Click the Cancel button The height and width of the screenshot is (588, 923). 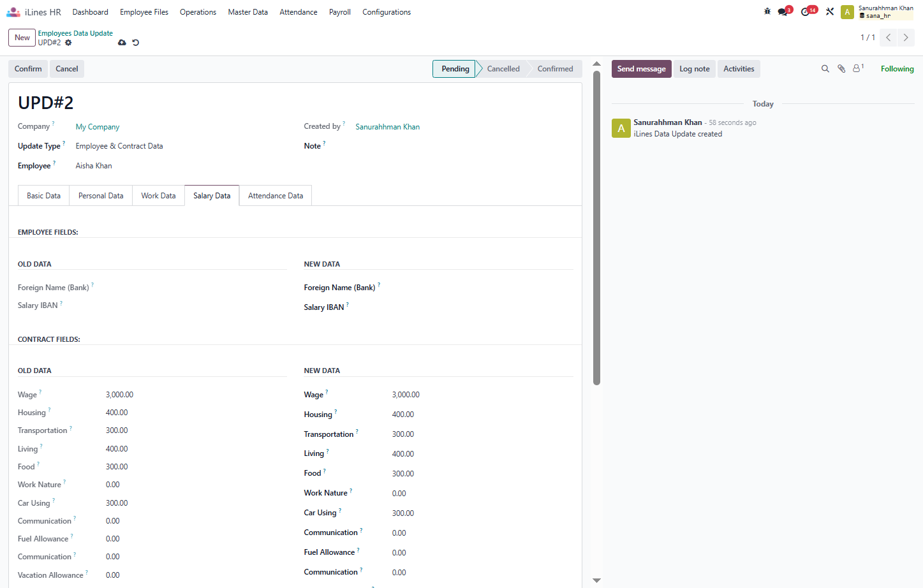tap(67, 69)
